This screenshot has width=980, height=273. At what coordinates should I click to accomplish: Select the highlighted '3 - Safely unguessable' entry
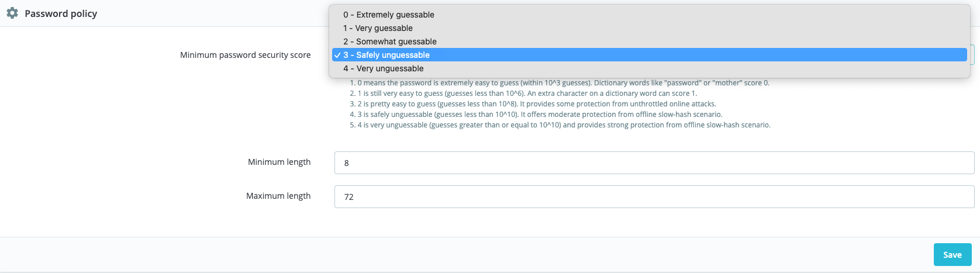[x=387, y=55]
